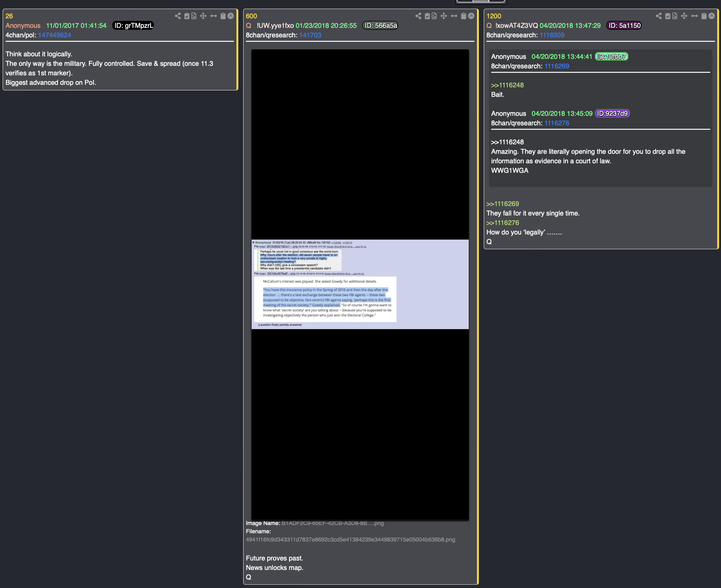Image resolution: width=721 pixels, height=588 pixels.
Task: Click tripcode !xowAT4Z3VQ
Action: point(517,26)
